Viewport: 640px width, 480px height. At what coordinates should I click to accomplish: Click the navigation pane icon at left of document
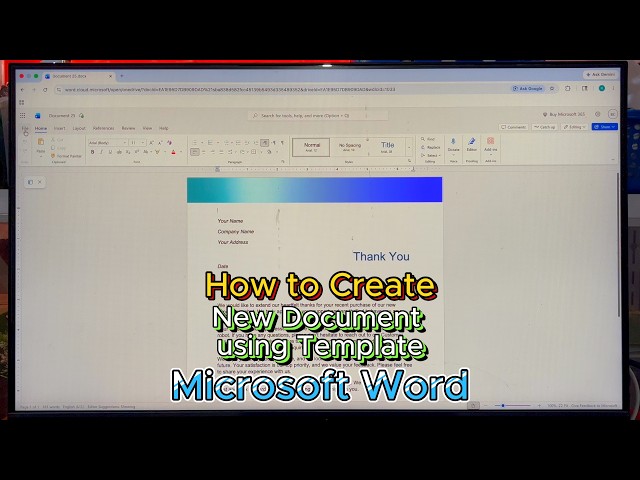30,182
